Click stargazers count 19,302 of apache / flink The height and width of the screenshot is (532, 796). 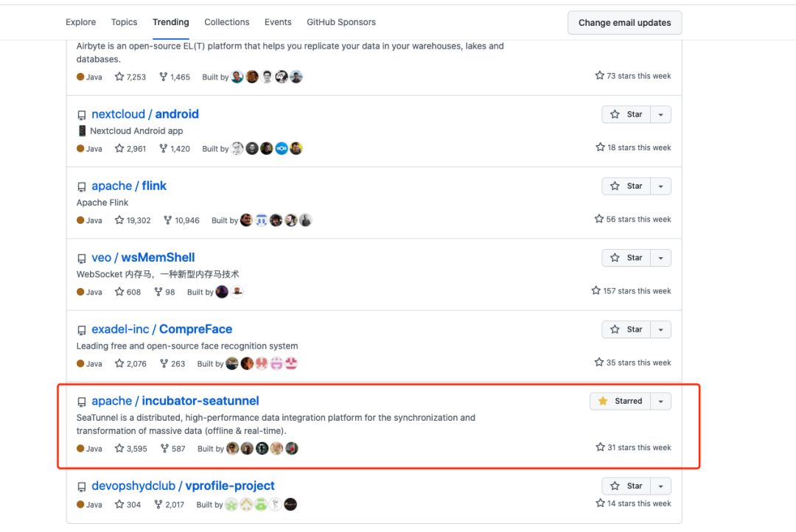[133, 220]
